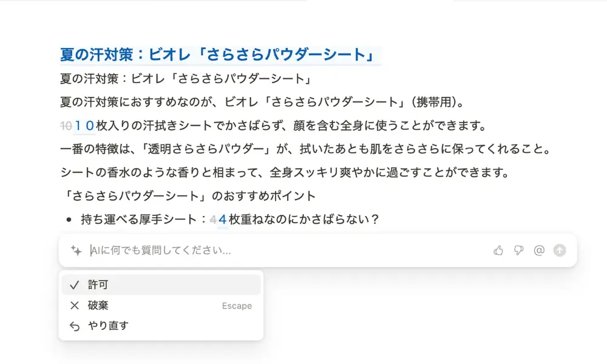
Task: Click the checkmark icon beside 許可
Action: [x=74, y=285]
